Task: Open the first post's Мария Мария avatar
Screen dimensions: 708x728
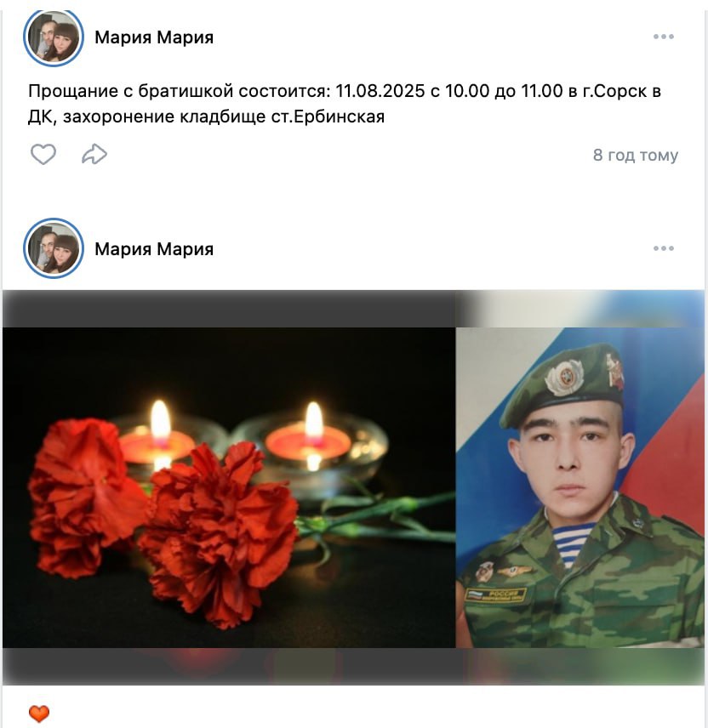Action: [54, 37]
